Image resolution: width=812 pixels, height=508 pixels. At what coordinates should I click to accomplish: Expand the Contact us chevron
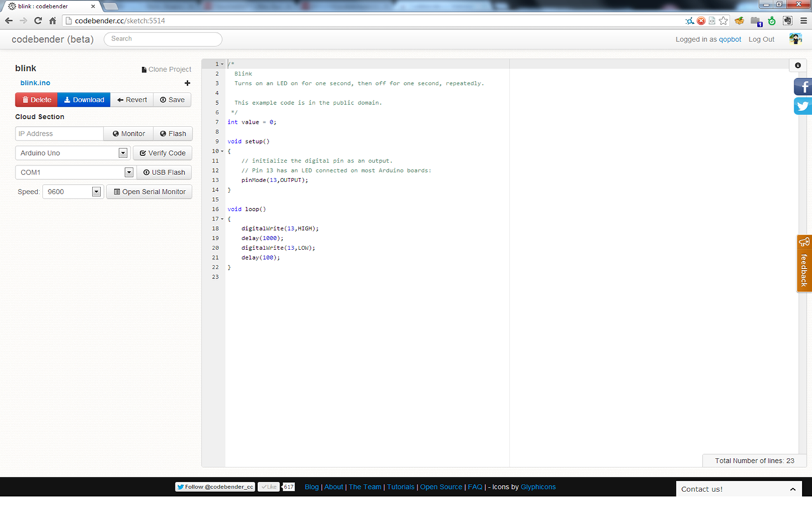(792, 490)
